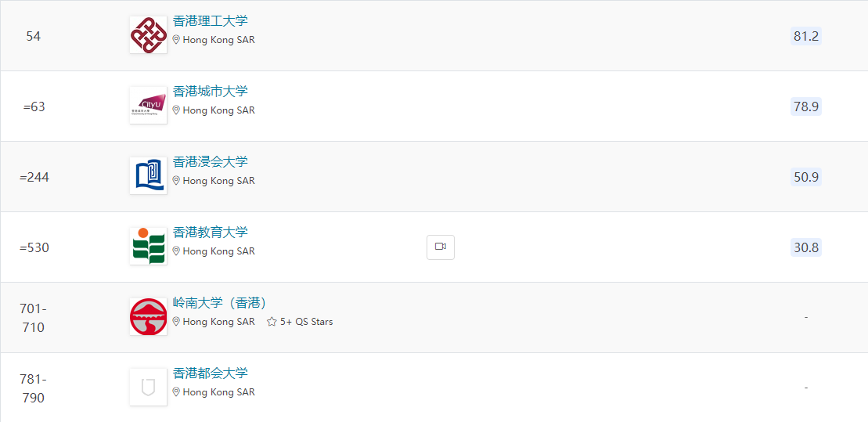The width and height of the screenshot is (868, 422).
Task: Click the 5+ QS Stars star icon
Action: pyautogui.click(x=272, y=322)
